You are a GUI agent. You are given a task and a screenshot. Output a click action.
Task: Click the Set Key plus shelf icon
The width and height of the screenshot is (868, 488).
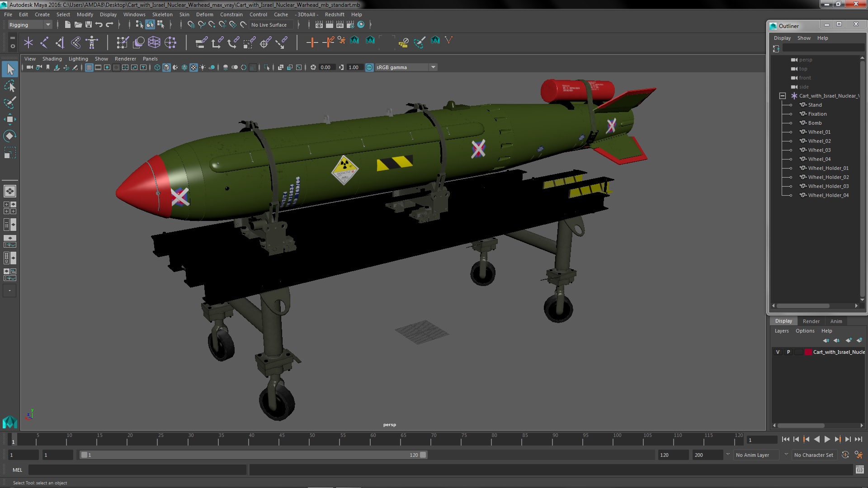pos(311,42)
